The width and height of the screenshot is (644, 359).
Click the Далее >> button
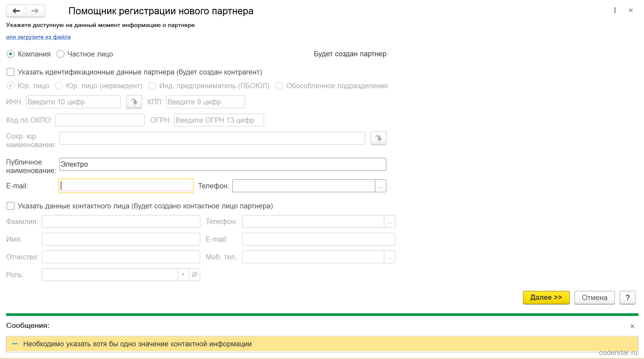546,298
